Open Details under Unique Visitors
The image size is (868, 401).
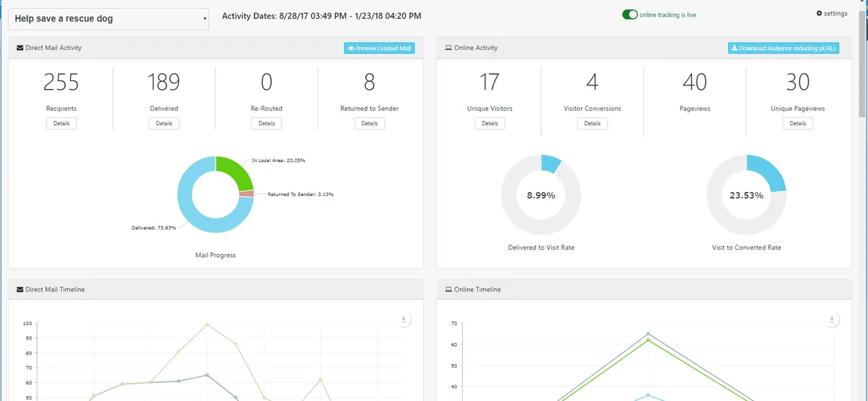click(x=490, y=123)
